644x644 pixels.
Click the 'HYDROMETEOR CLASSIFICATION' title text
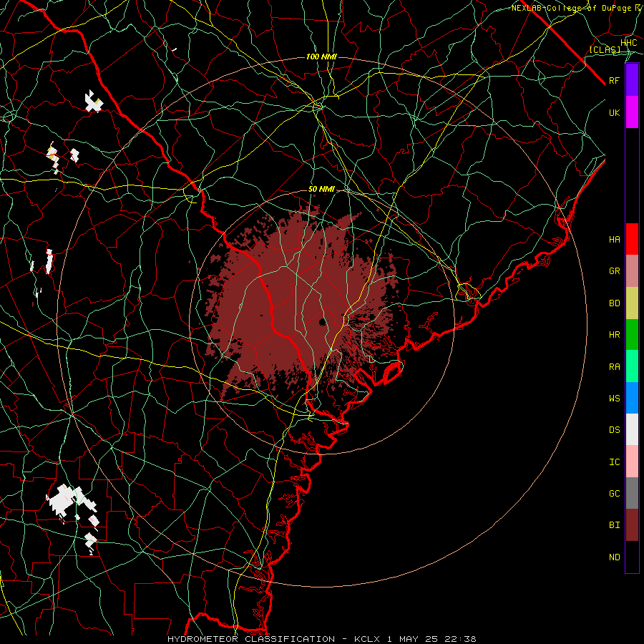click(x=251, y=639)
